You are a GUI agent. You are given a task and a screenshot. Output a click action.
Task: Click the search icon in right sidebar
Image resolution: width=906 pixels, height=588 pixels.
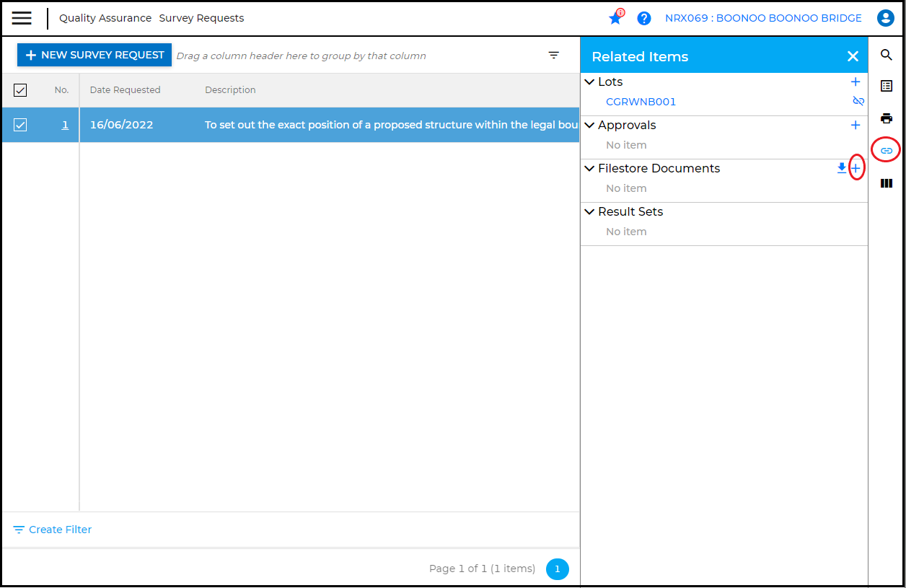pyautogui.click(x=887, y=56)
